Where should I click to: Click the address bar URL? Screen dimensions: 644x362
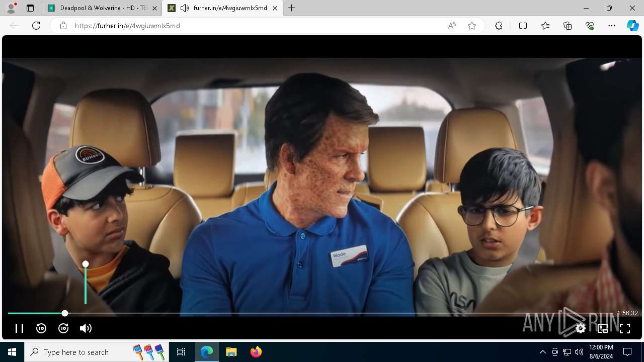point(127,26)
